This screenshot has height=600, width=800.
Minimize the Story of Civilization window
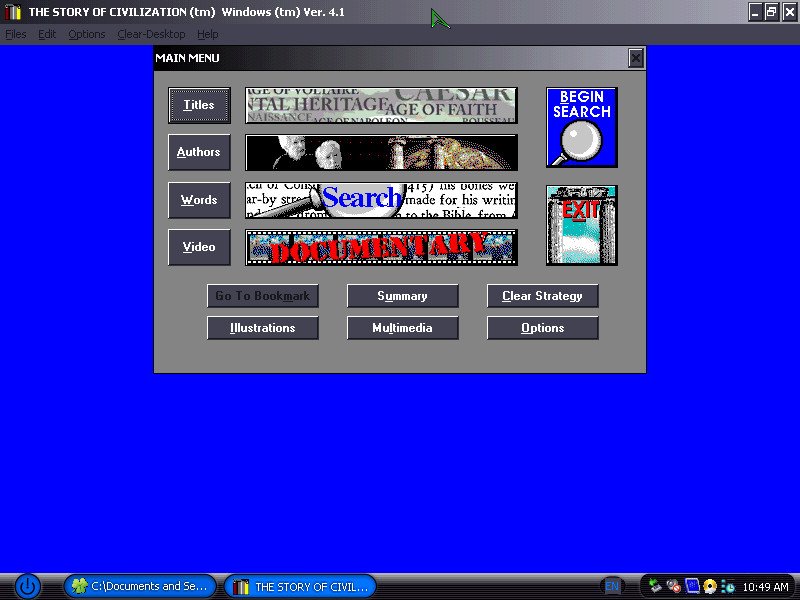click(755, 12)
